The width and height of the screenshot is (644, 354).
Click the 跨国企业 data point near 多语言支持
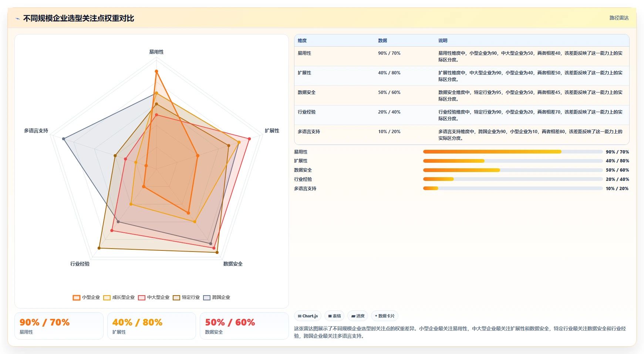pyautogui.click(x=64, y=139)
